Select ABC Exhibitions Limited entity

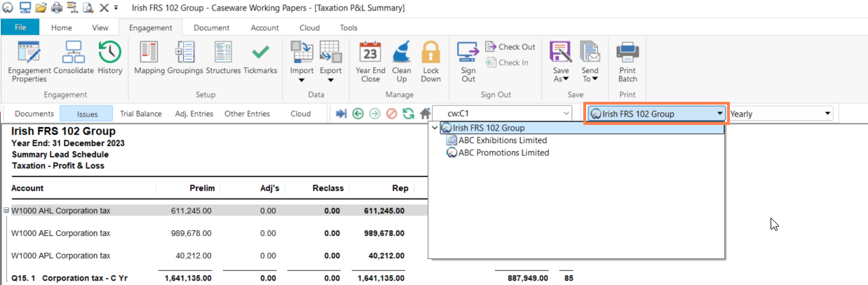[497, 140]
